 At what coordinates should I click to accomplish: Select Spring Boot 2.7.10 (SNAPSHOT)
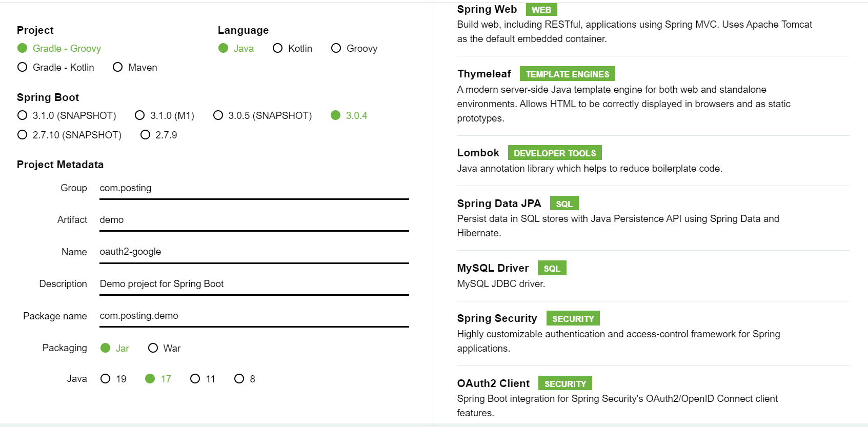tap(69, 135)
